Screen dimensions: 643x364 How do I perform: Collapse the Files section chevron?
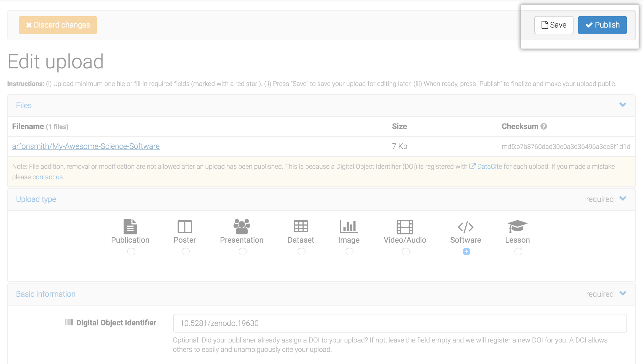[623, 105]
